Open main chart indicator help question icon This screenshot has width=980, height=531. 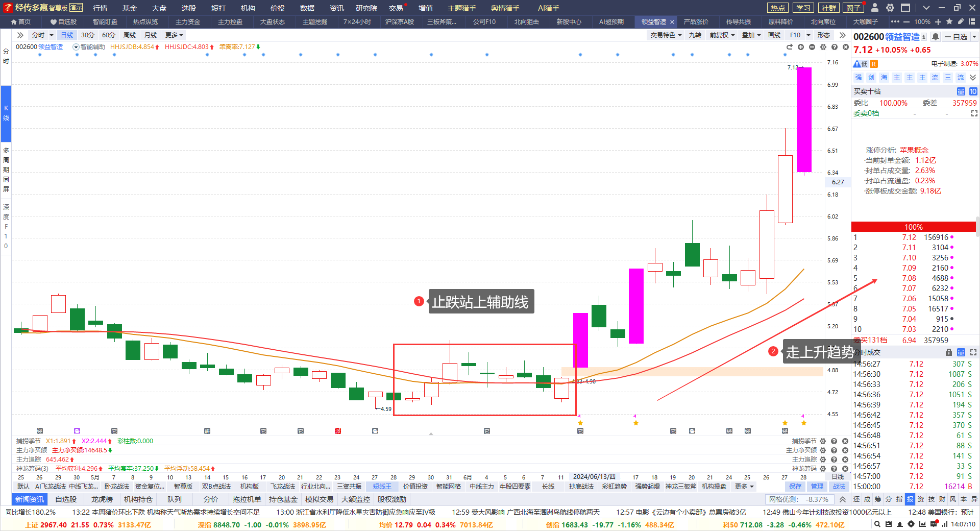835,47
